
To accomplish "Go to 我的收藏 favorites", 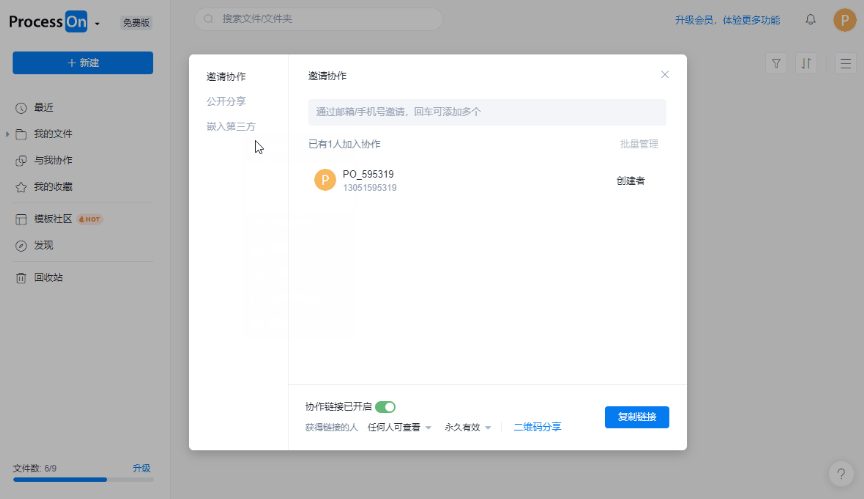I will click(x=52, y=187).
